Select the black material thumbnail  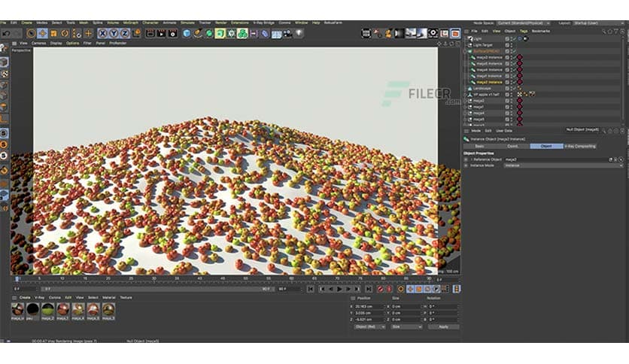pos(32,310)
